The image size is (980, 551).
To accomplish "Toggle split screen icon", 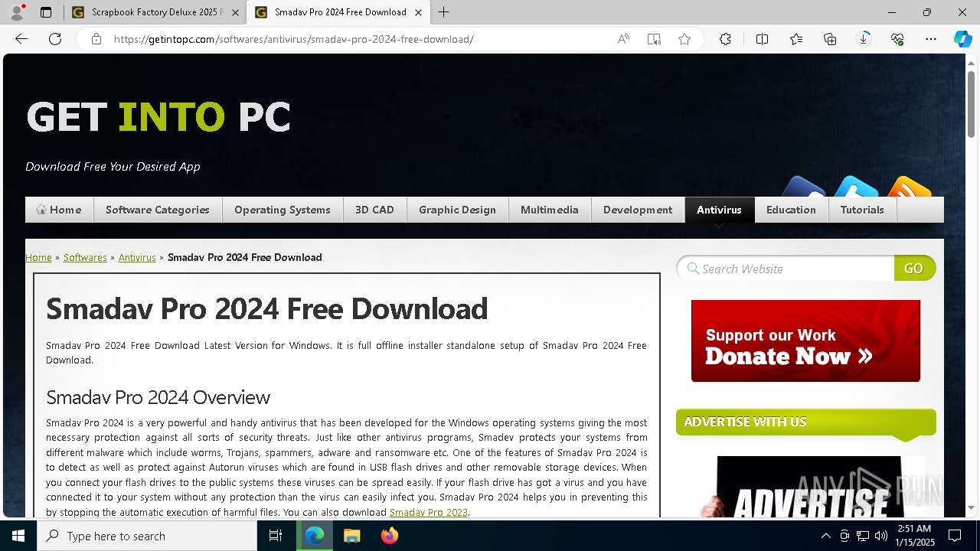I will [763, 39].
